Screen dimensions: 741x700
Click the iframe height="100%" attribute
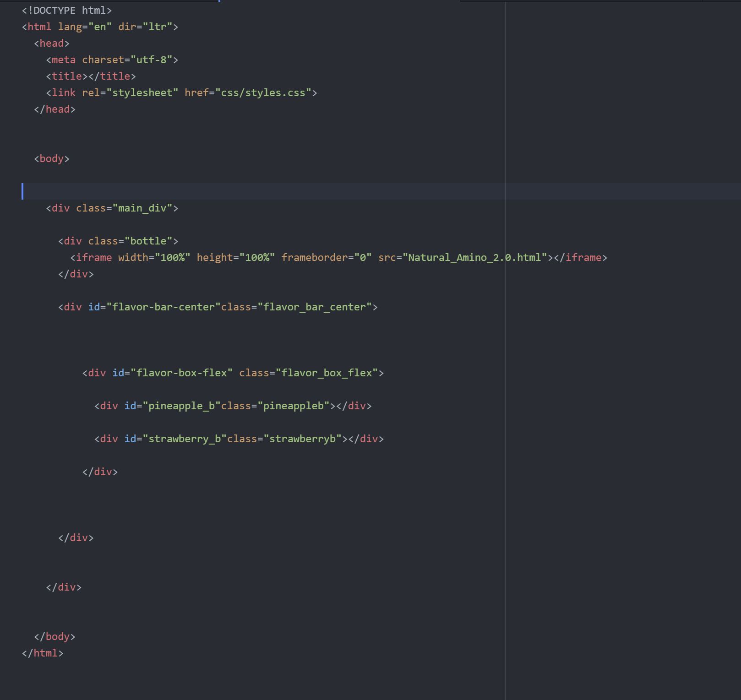coord(236,257)
